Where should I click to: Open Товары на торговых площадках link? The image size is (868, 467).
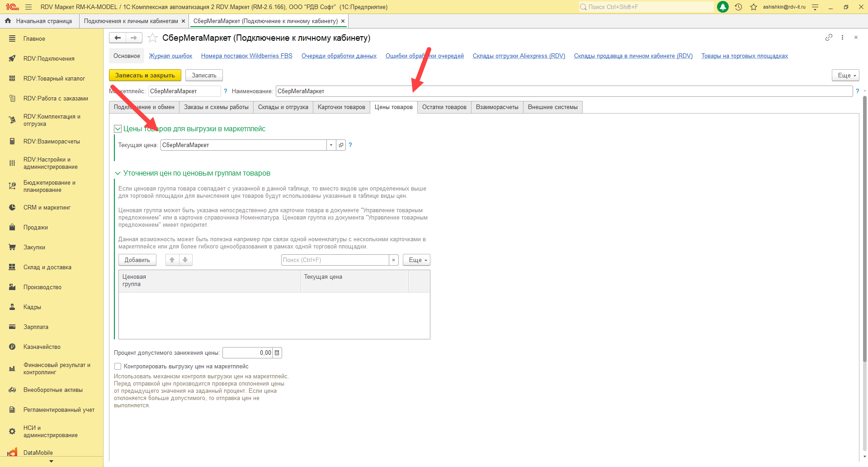coord(745,56)
